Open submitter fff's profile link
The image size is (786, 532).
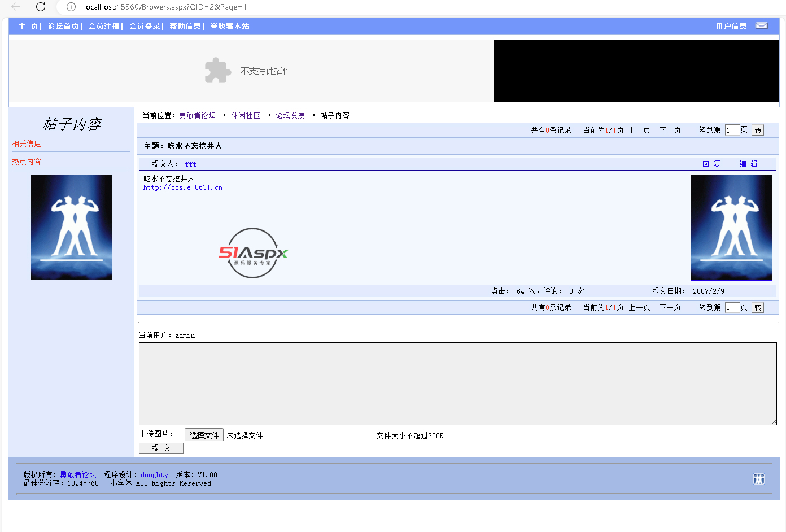pyautogui.click(x=191, y=164)
